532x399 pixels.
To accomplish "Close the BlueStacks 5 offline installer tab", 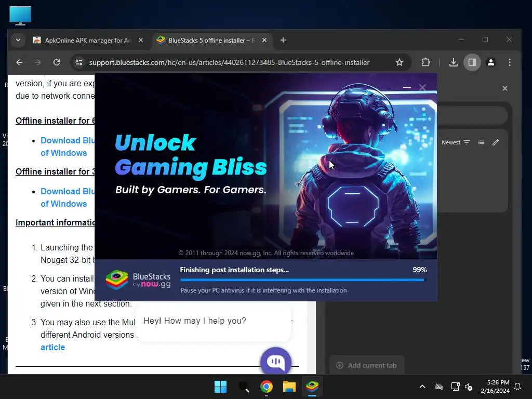I will [x=264, y=40].
